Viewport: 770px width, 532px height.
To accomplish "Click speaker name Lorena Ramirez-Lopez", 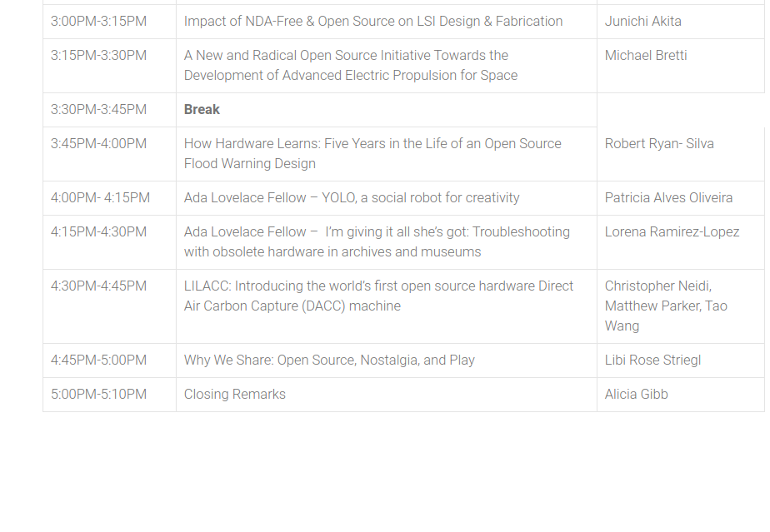I will tap(672, 232).
